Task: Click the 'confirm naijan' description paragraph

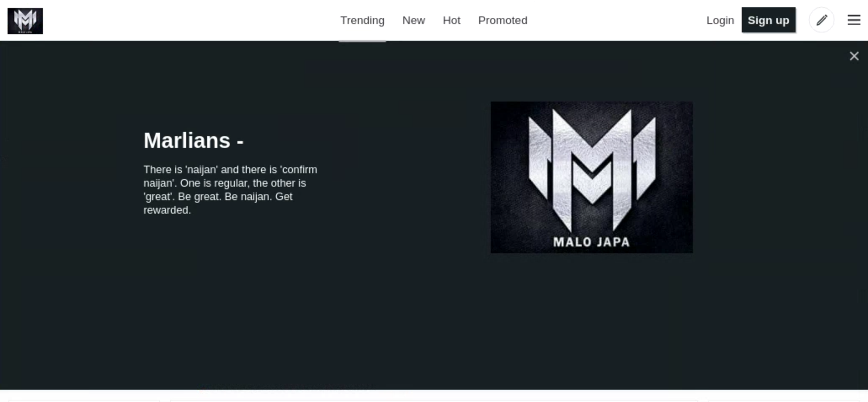Action: (230, 190)
